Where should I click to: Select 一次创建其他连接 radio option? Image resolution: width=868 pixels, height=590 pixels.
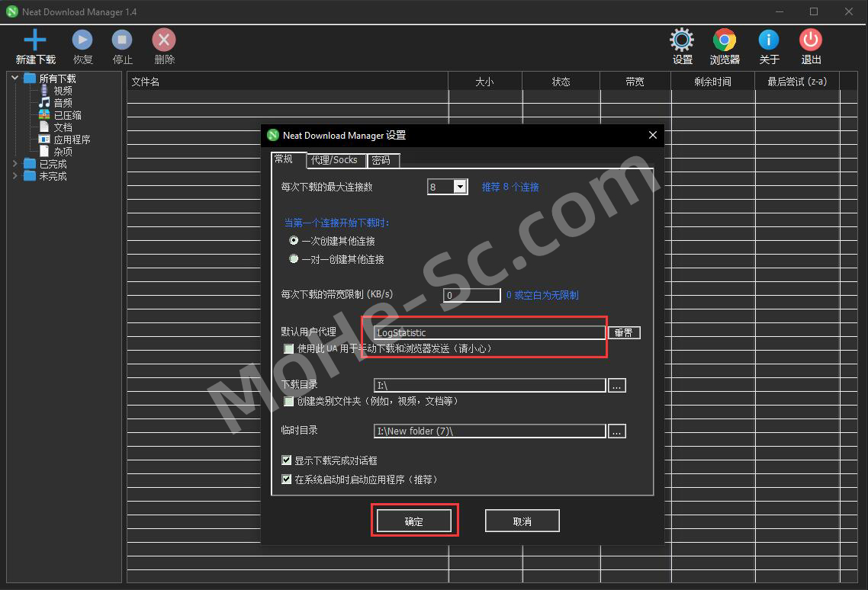[x=294, y=240]
